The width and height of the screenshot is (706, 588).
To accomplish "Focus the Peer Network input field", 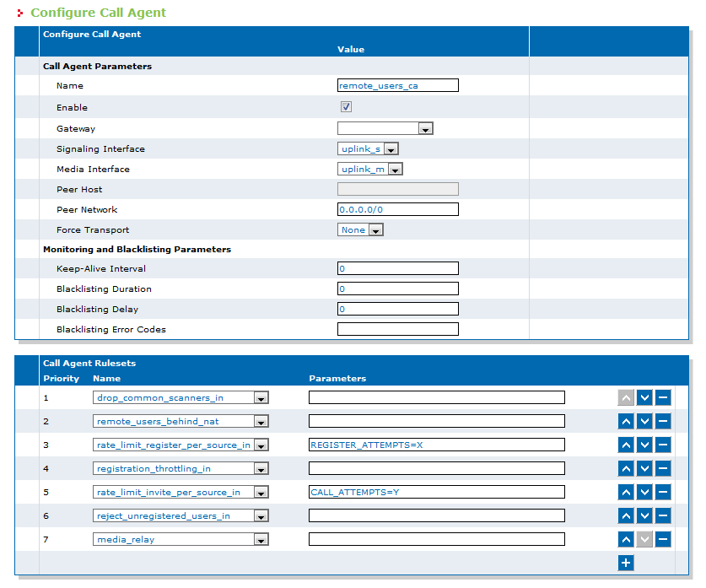I will coord(398,209).
